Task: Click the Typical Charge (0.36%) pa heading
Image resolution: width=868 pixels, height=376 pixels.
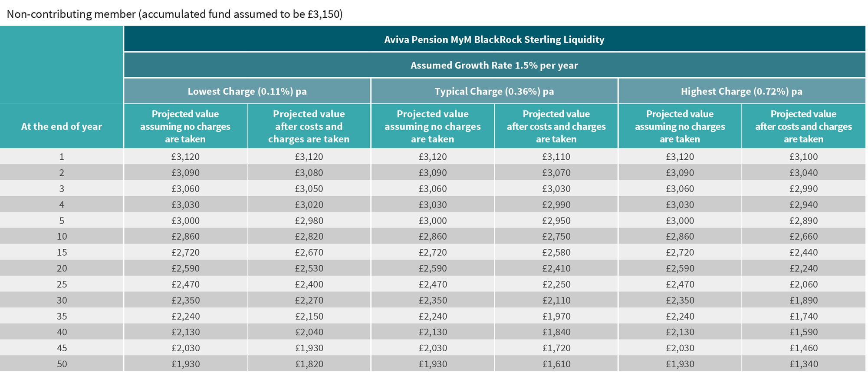Action: coord(494,91)
